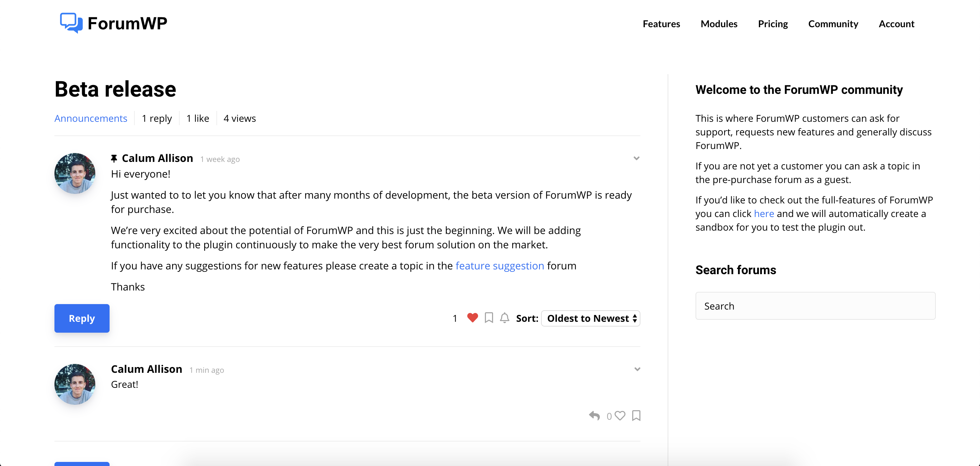Click reply arrow icon on Great! reply

tap(594, 415)
